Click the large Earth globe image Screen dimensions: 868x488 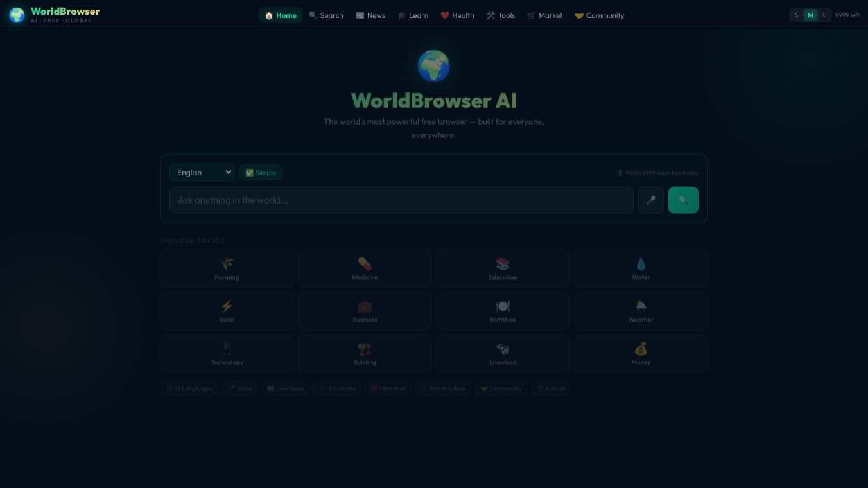[434, 65]
